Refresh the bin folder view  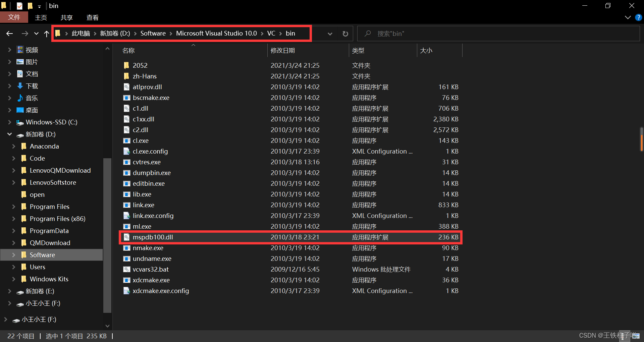click(345, 34)
